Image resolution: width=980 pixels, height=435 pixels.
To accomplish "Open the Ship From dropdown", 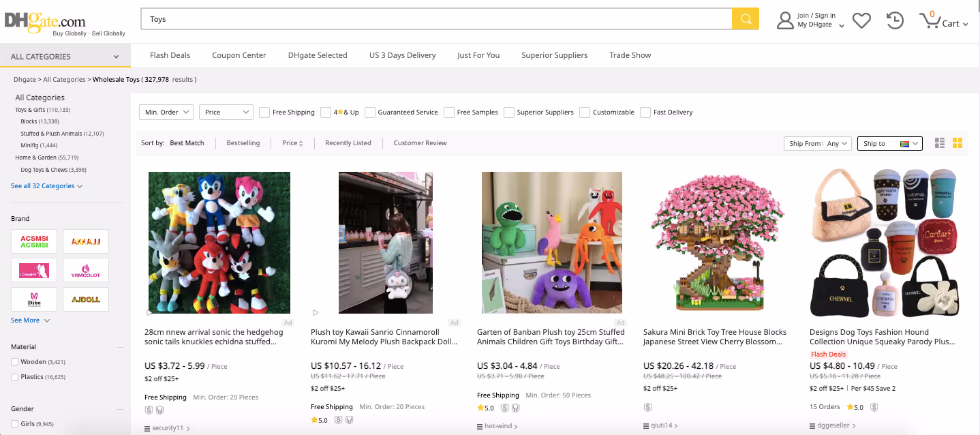I will pyautogui.click(x=818, y=144).
